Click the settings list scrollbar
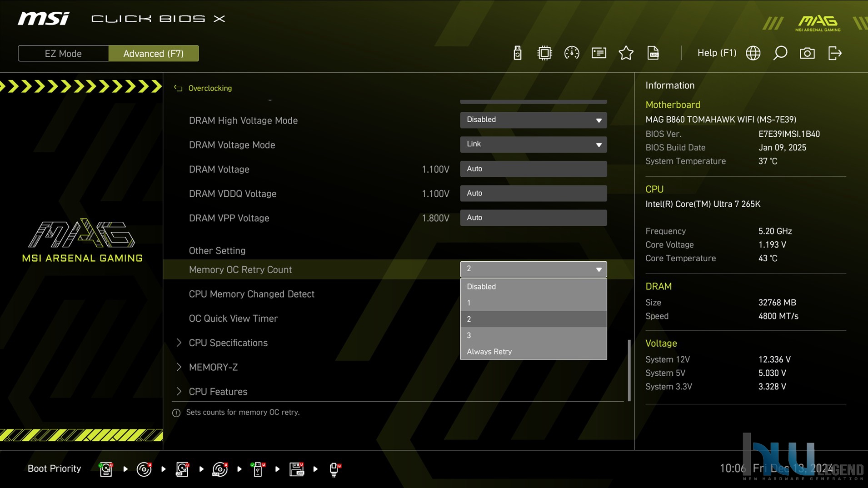The height and width of the screenshot is (488, 868). click(629, 370)
